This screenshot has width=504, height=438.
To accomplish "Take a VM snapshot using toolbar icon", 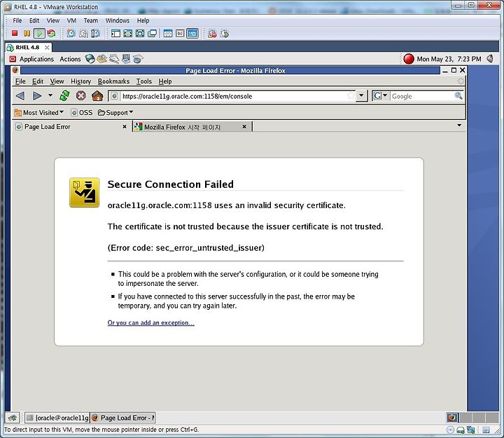I will [71, 33].
